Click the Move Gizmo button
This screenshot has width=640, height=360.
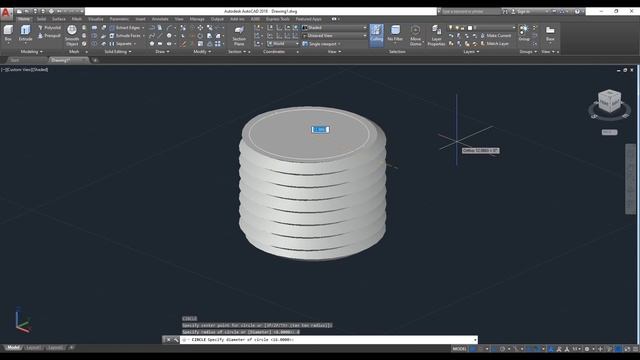point(416,35)
